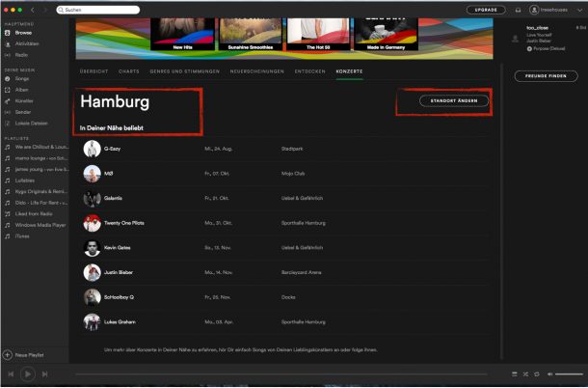588x388 pixels.
Task: Open the play queue icon
Action: coord(514,374)
